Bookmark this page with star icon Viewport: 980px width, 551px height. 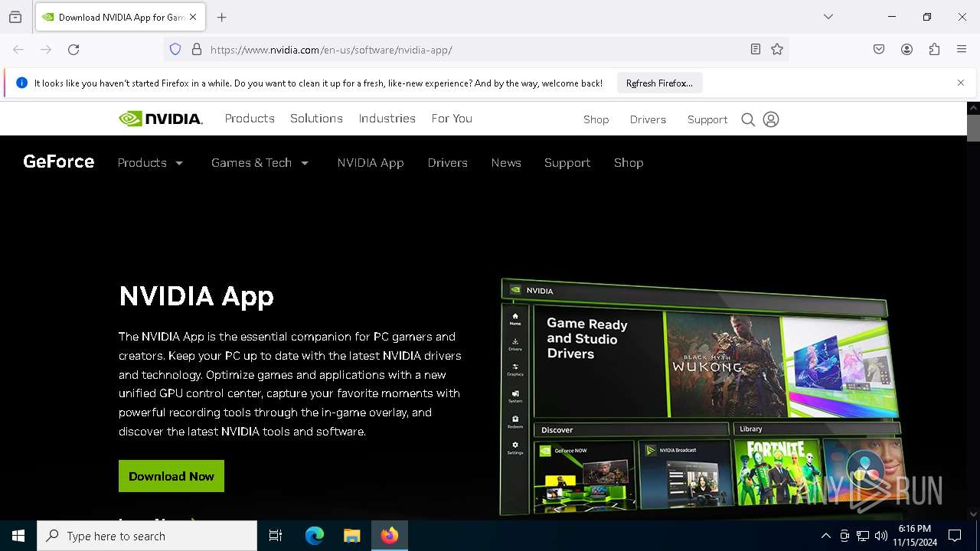777,50
